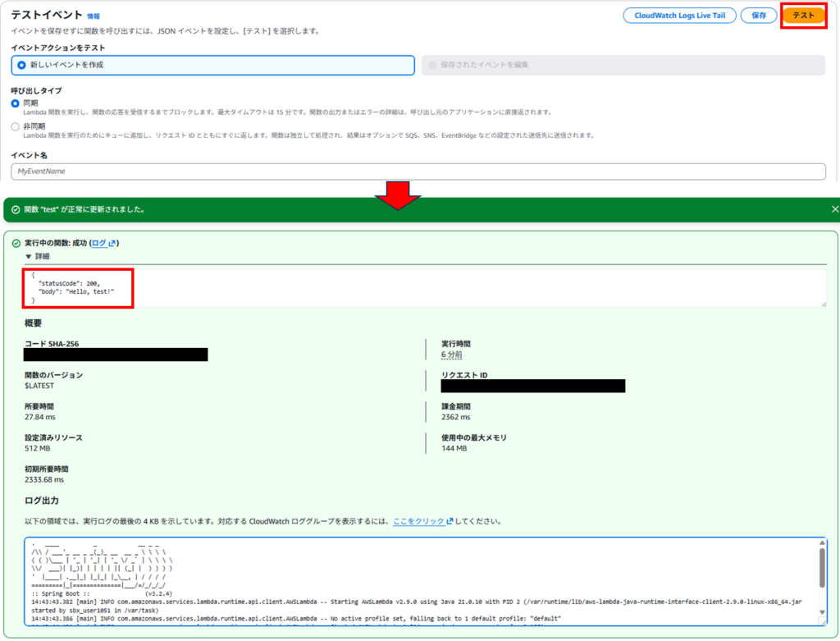Click the checkmark icon in the green banner
This screenshot has width=840, height=641.
tap(16, 209)
